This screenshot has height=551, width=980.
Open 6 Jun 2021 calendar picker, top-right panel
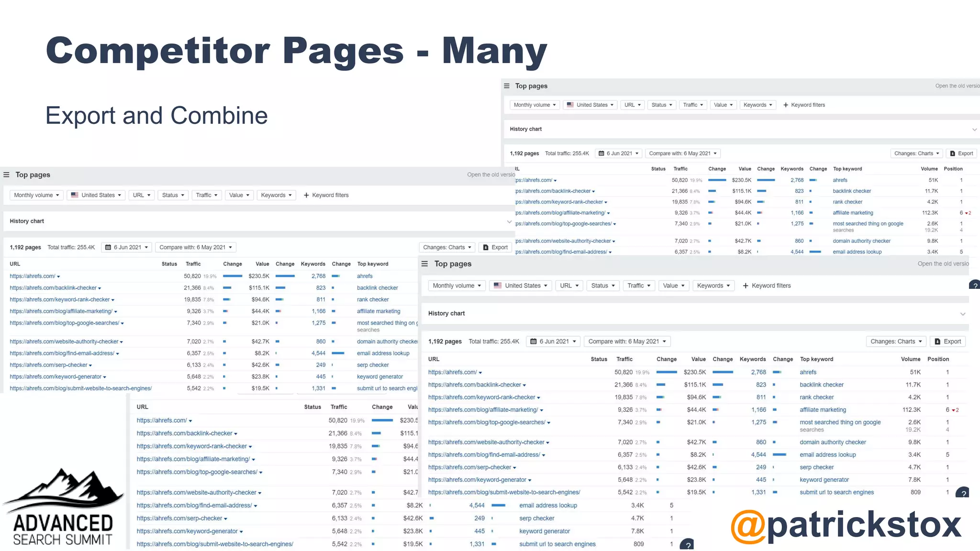click(x=619, y=154)
